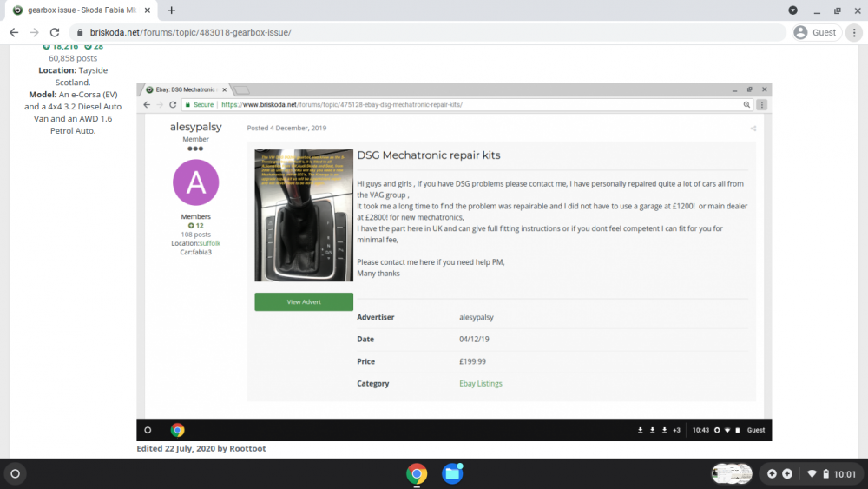
Task: Click the £199.99 price value
Action: pyautogui.click(x=472, y=361)
